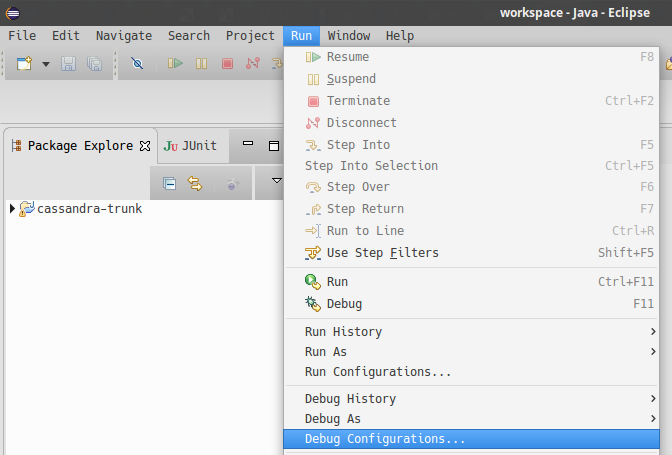Click the New file wizard icon
Viewport: 672px width, 455px height.
[24, 64]
